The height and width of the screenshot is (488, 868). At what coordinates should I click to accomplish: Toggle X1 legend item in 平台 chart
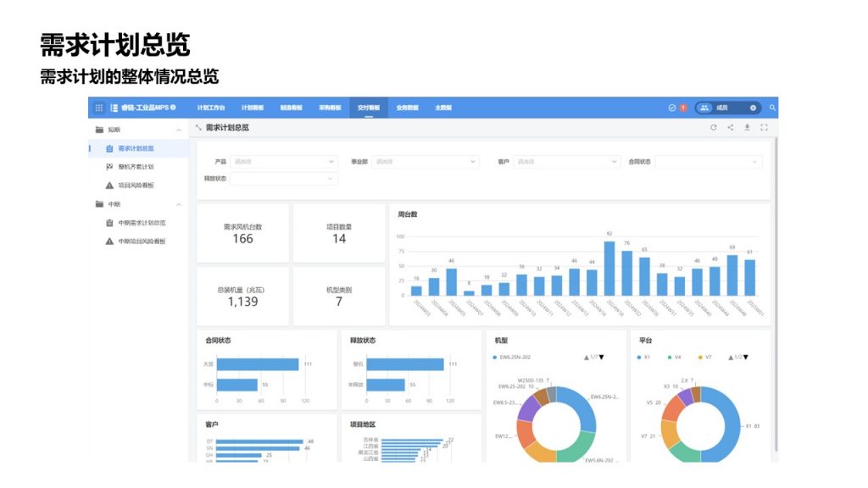pyautogui.click(x=643, y=358)
